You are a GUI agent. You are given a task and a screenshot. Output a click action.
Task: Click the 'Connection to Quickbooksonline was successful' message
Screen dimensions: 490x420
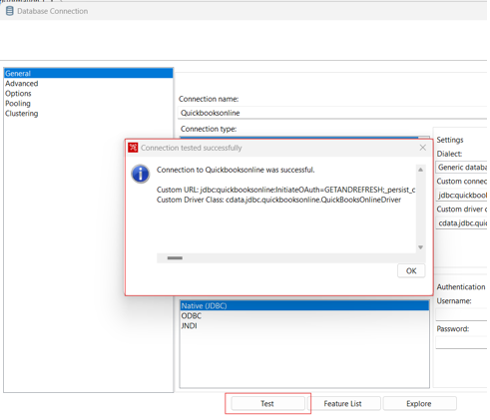(x=235, y=170)
